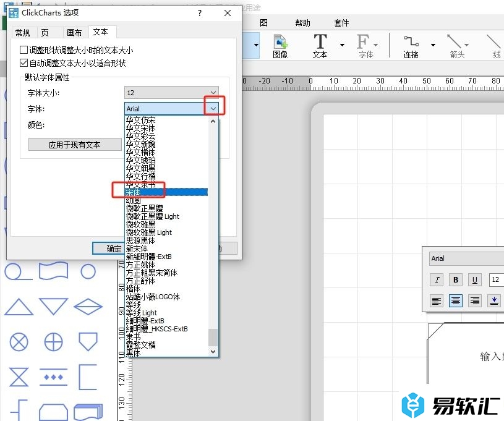Align text left in floating toolbar

pyautogui.click(x=437, y=301)
